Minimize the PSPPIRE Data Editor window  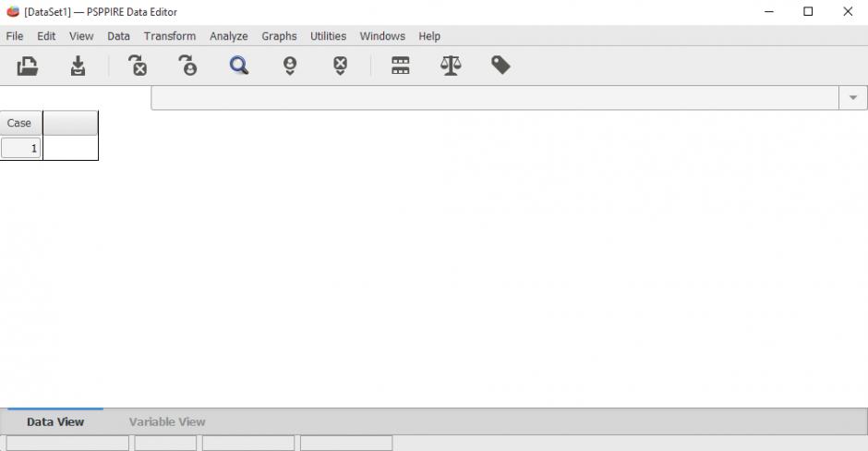click(769, 12)
